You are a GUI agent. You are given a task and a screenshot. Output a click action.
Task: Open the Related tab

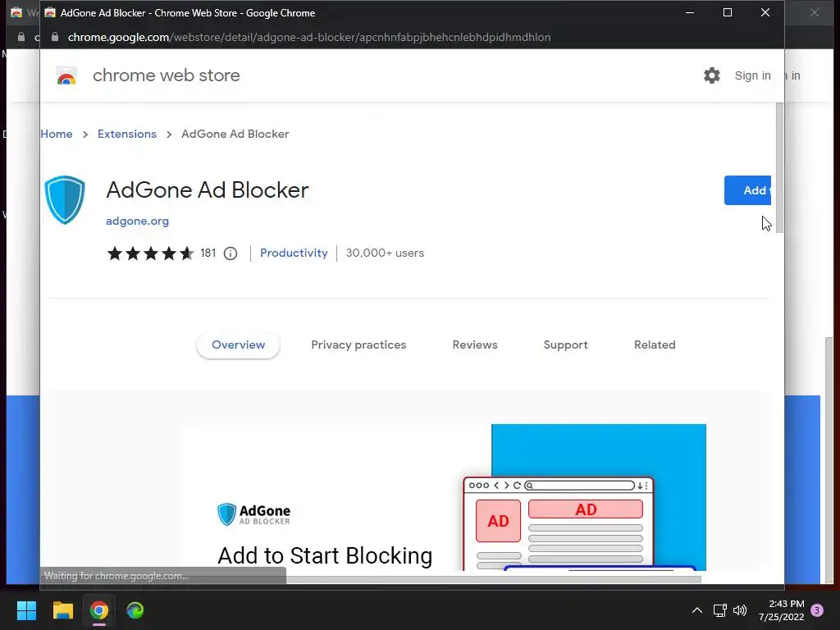tap(655, 345)
